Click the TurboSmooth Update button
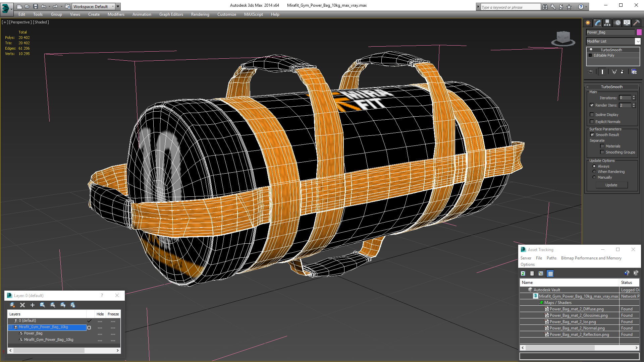 click(x=611, y=185)
